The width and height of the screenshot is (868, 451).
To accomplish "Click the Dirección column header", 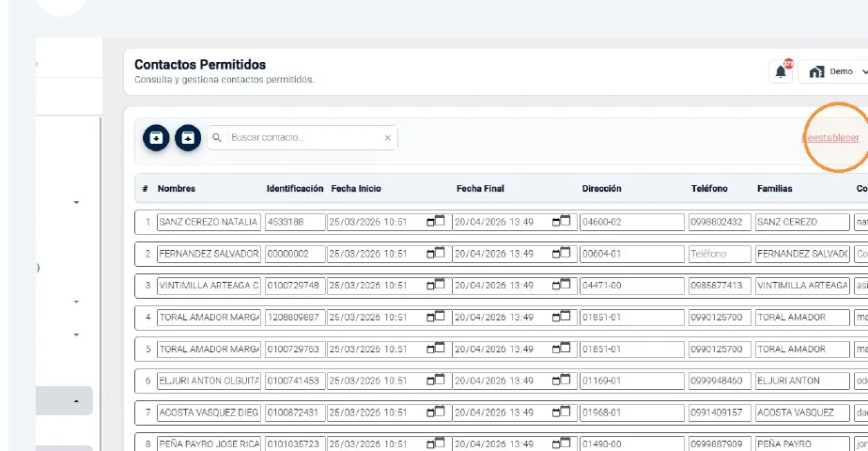I will [601, 189].
